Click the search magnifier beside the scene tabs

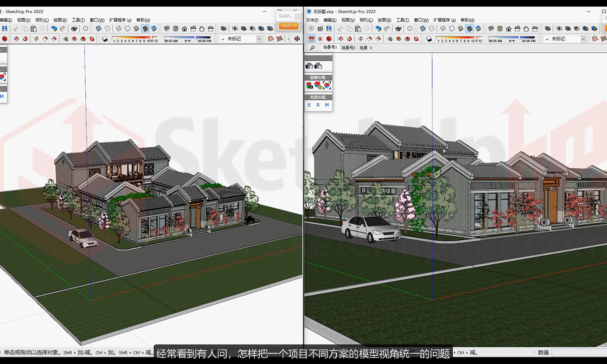pyautogui.click(x=312, y=48)
